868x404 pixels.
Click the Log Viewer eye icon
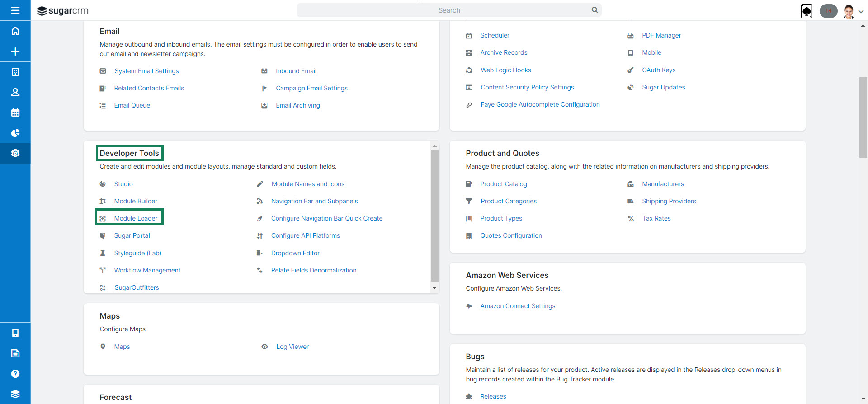[x=264, y=347]
